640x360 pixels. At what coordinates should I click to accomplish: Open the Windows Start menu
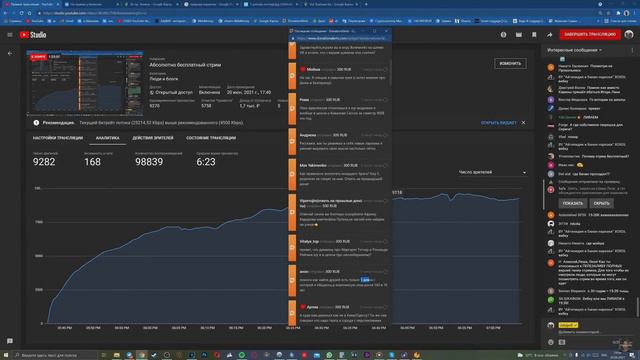[6, 355]
